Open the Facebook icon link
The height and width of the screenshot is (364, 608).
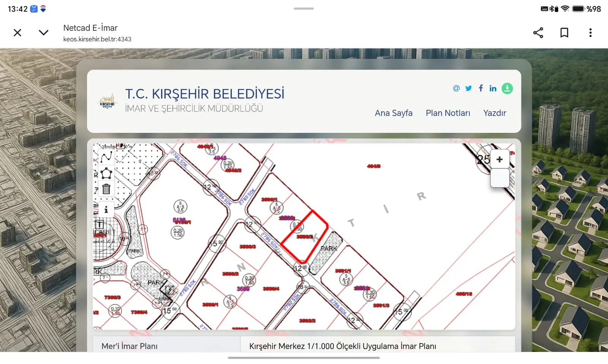[x=481, y=88]
